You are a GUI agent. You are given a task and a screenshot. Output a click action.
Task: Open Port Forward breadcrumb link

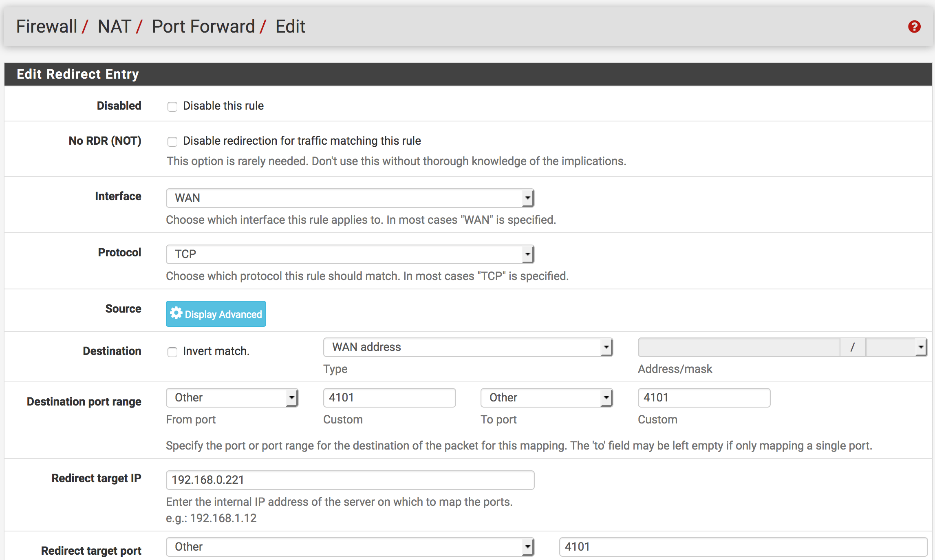pos(203,27)
